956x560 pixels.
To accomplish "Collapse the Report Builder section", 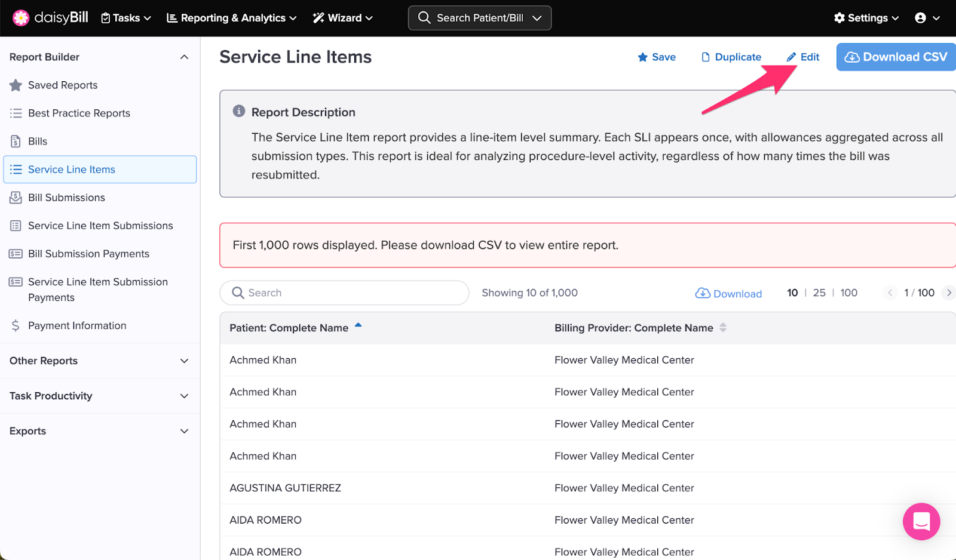I will 184,57.
